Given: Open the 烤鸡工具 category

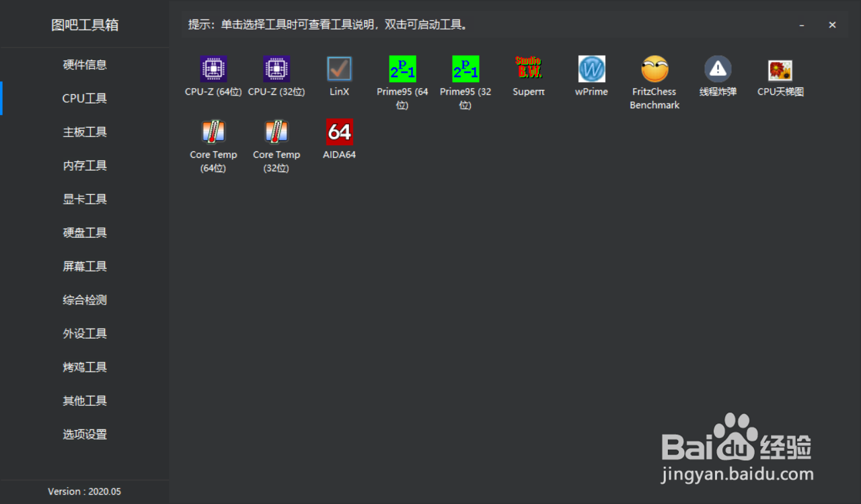Looking at the screenshot, I should coord(85,367).
